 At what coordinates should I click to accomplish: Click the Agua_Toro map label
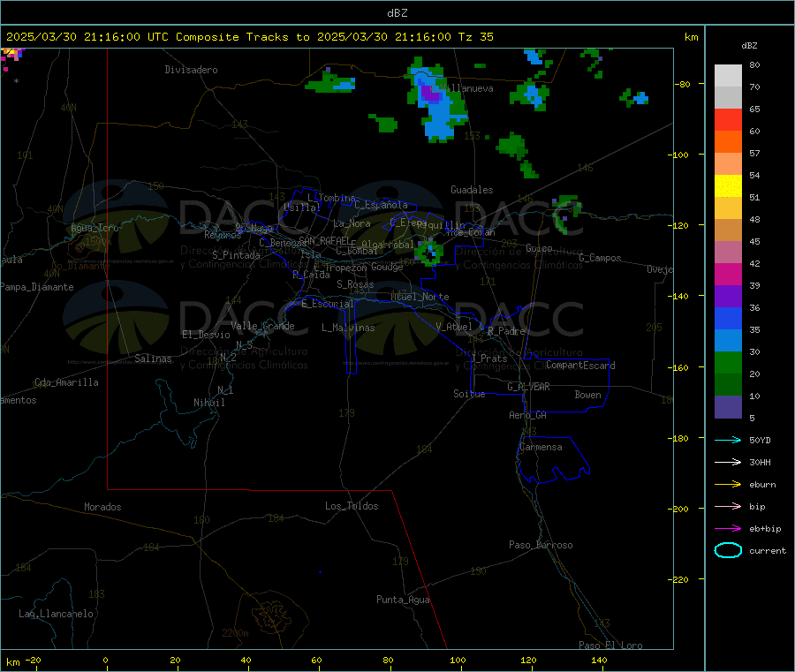tap(95, 228)
